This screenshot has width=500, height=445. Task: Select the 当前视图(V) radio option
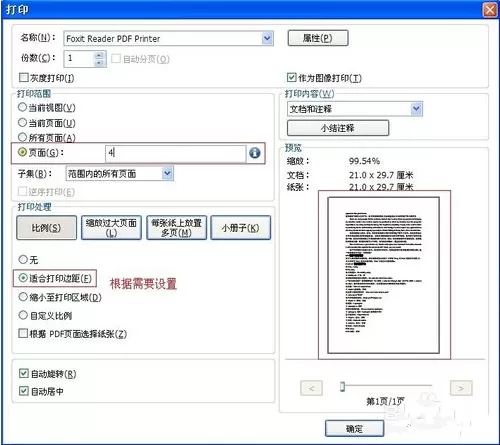pyautogui.click(x=22, y=107)
